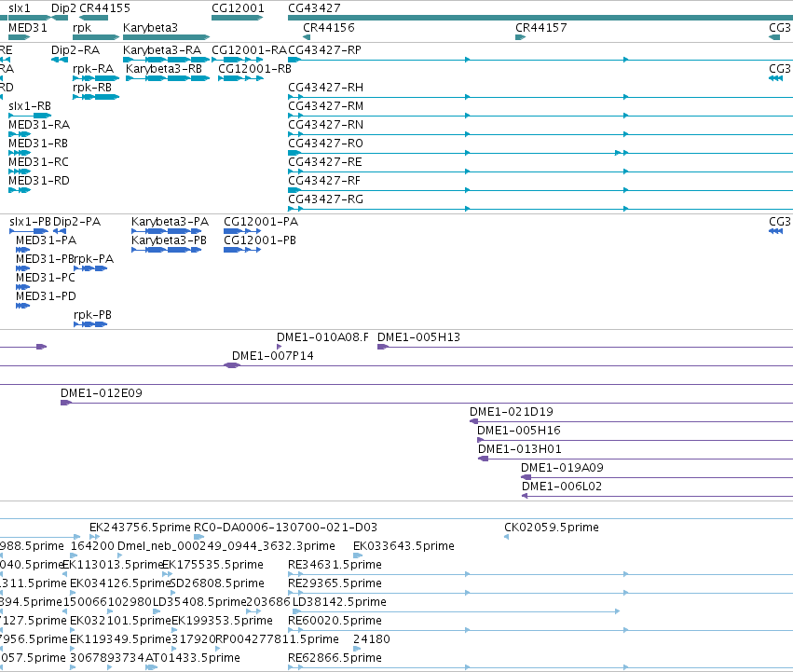Viewport: 793px width, 672px height.
Task: Open EST RE29365.5prime label
Action: click(x=335, y=584)
